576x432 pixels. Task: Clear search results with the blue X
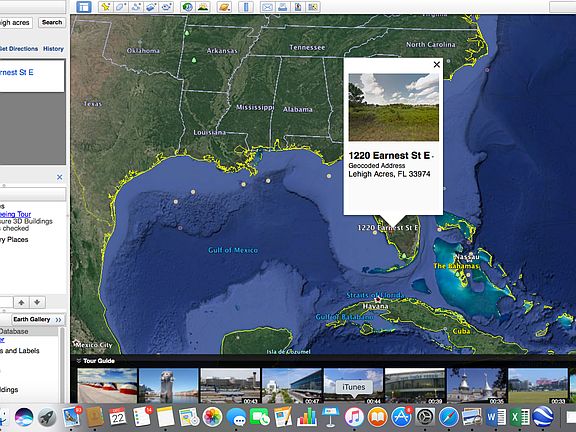click(x=60, y=177)
